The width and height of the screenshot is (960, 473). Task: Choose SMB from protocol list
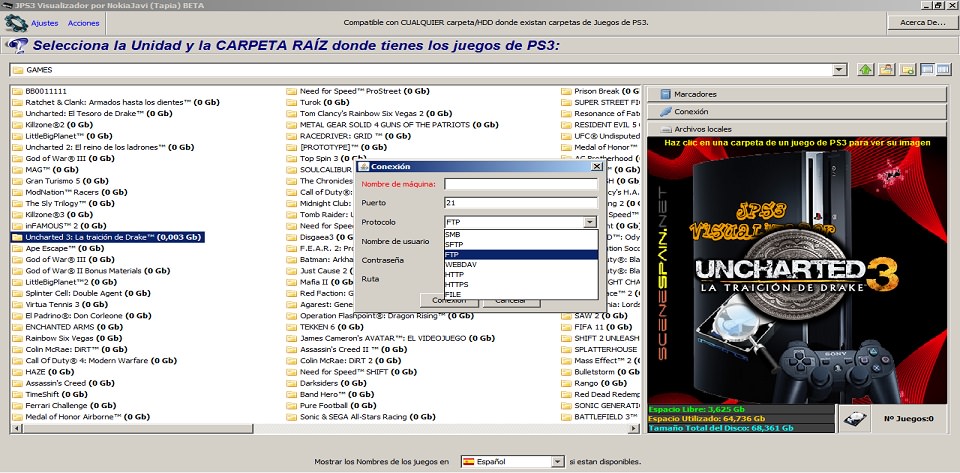[521, 234]
